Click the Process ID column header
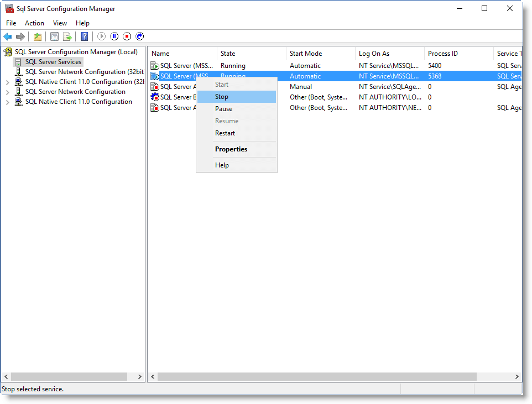532x404 pixels. click(x=443, y=54)
